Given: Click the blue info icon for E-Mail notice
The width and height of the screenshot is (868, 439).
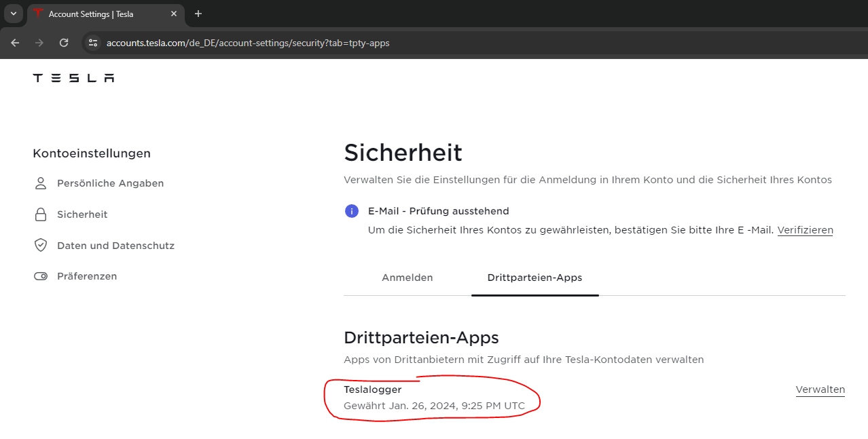Looking at the screenshot, I should pyautogui.click(x=352, y=211).
